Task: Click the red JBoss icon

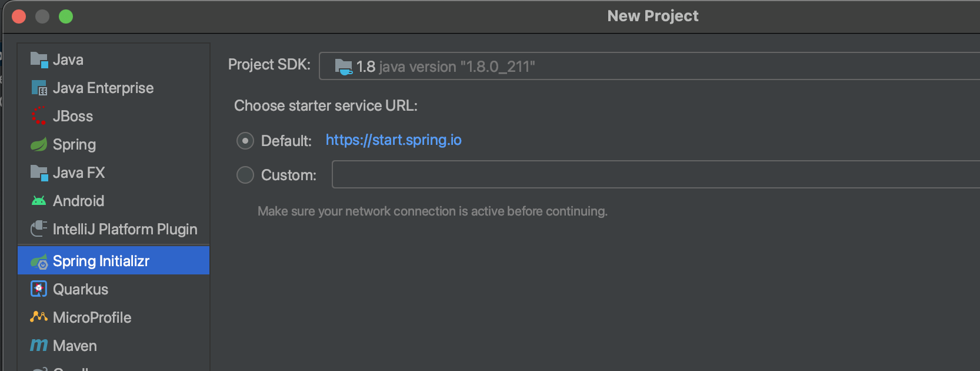Action: click(x=39, y=115)
